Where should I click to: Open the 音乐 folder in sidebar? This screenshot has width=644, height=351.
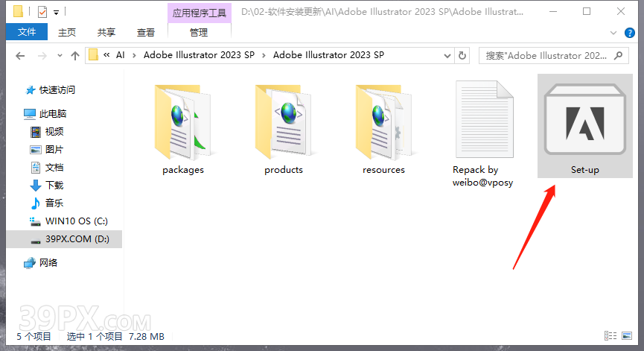click(47, 203)
